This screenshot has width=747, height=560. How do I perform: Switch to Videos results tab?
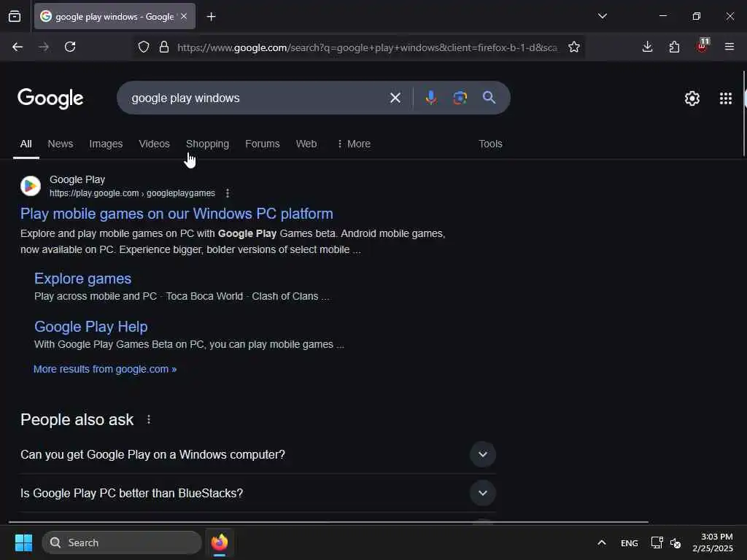point(154,144)
